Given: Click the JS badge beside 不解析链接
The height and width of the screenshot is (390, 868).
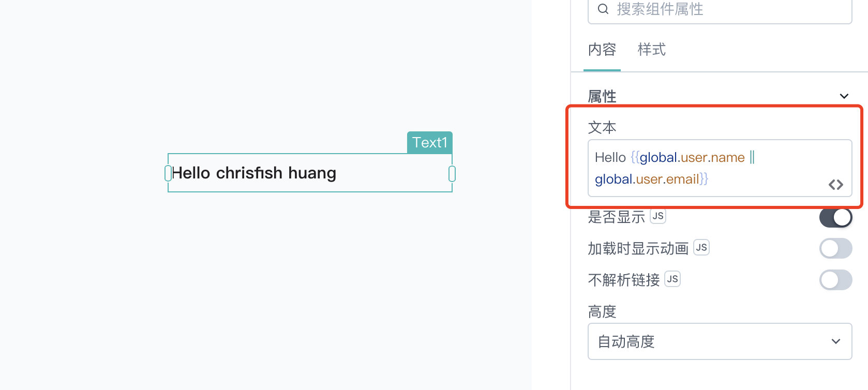Looking at the screenshot, I should [x=672, y=279].
